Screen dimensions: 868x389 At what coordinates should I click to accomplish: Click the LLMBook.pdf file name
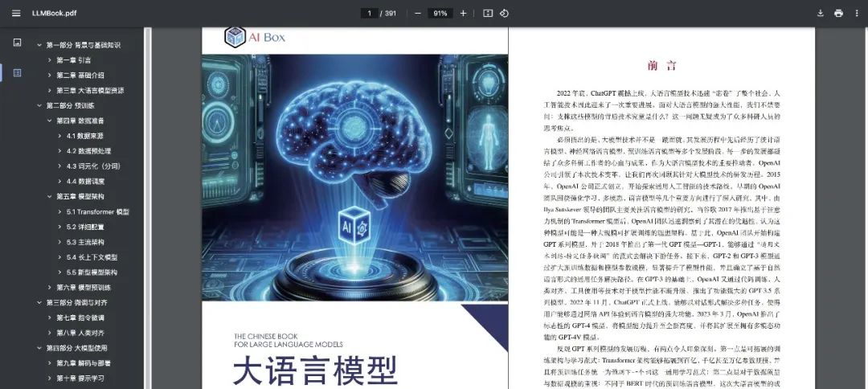55,14
